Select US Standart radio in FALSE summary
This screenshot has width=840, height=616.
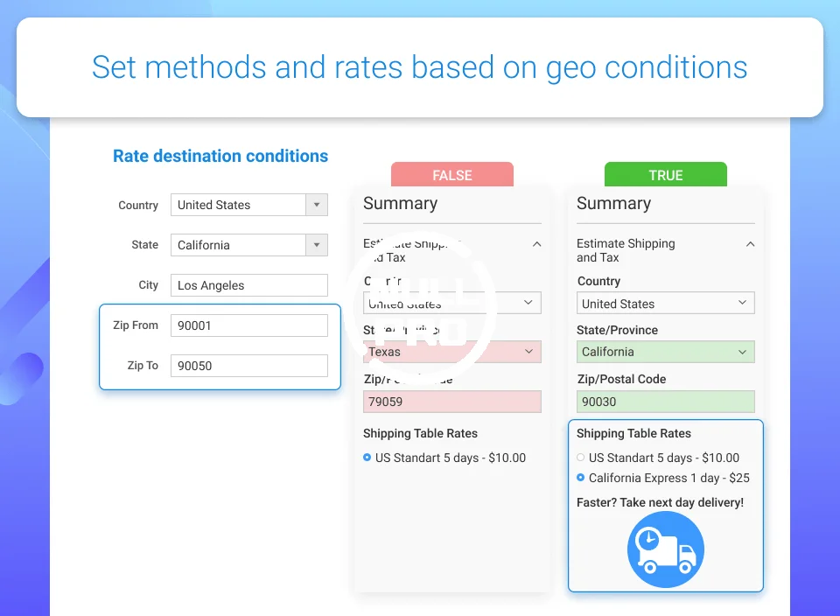(367, 458)
